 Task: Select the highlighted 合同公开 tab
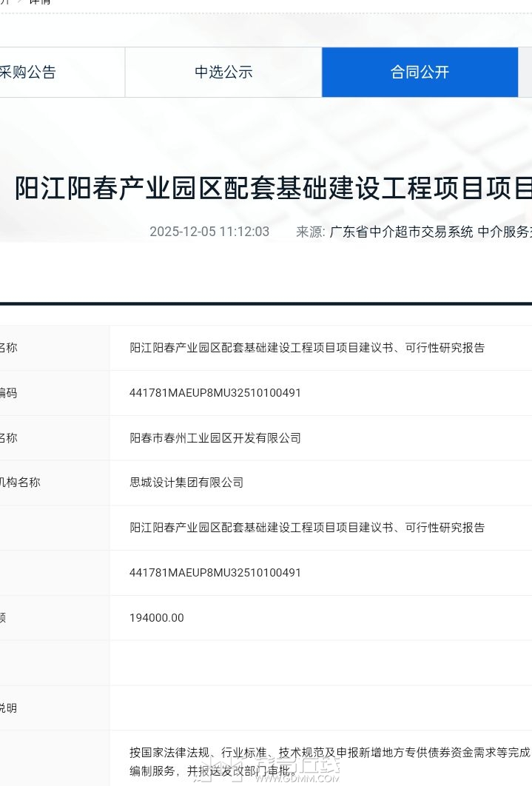tap(420, 73)
